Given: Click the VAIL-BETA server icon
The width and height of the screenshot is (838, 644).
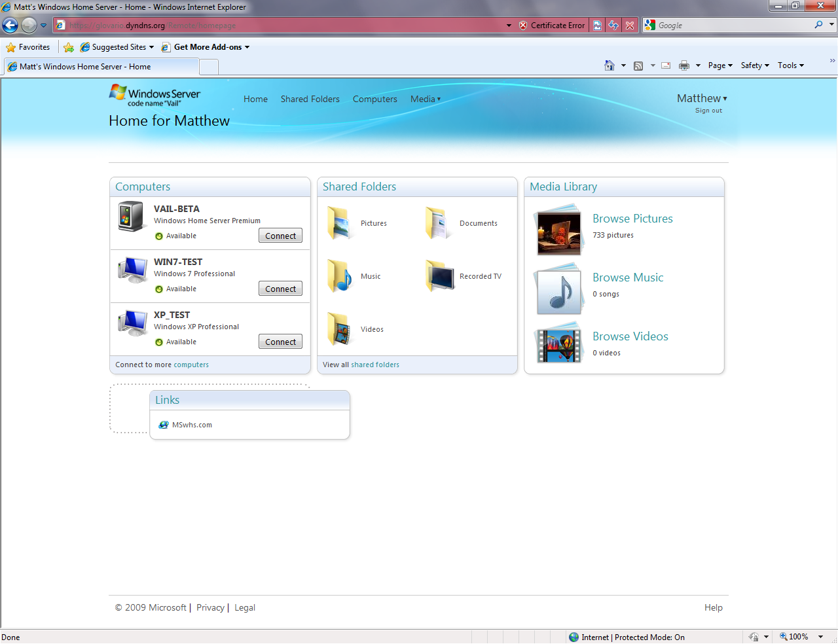Looking at the screenshot, I should click(x=131, y=217).
